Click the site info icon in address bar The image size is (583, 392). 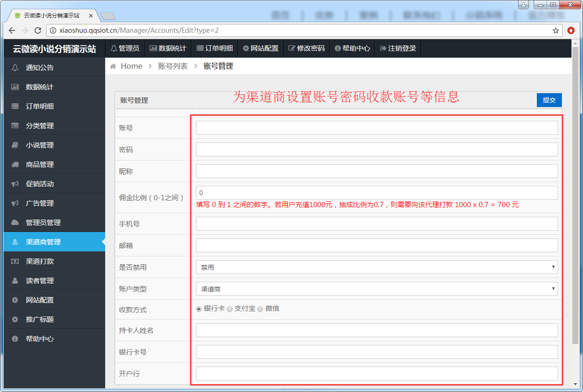(x=53, y=30)
